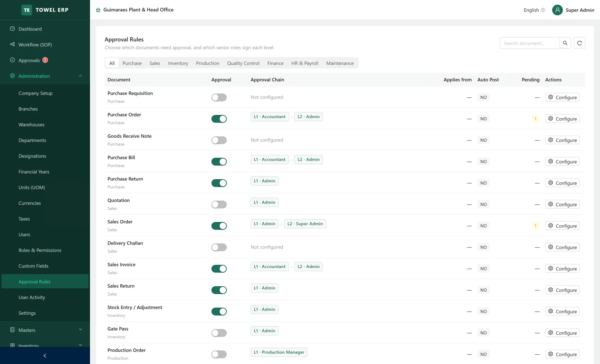The width and height of the screenshot is (600, 364).
Task: Disable approval for Purchase Order
Action: click(x=219, y=119)
